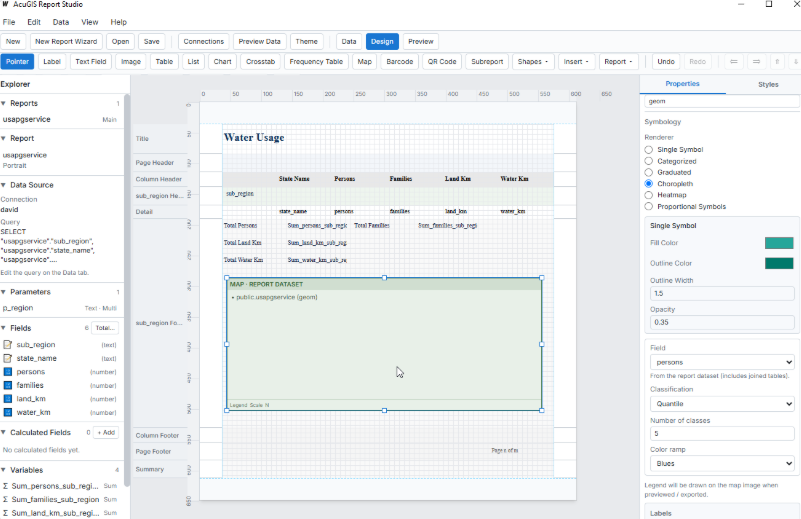Click sigma icon beside Sum_families_sub_region variable
This screenshot has height=519, width=801.
point(5,499)
